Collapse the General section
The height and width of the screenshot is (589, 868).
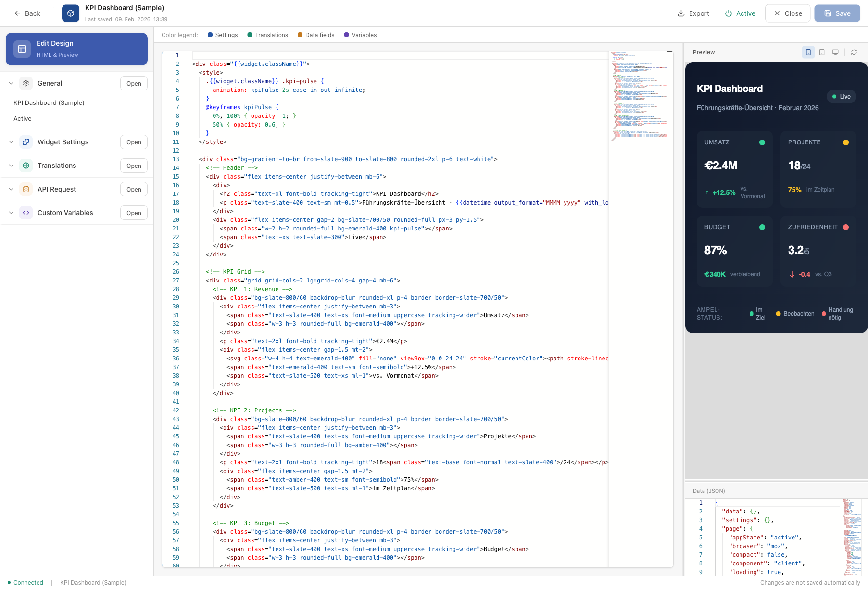tap(11, 83)
